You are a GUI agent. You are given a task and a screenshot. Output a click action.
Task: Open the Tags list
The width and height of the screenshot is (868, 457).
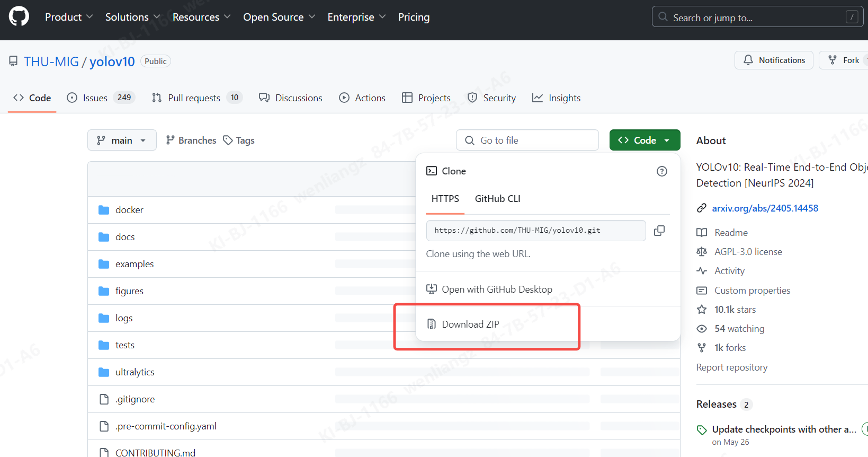[239, 140]
